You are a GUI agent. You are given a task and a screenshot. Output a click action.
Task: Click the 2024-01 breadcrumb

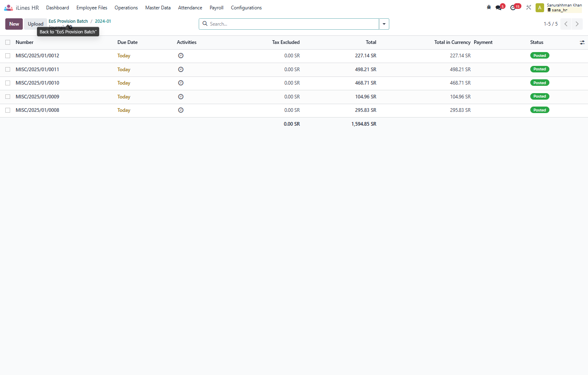pos(103,21)
